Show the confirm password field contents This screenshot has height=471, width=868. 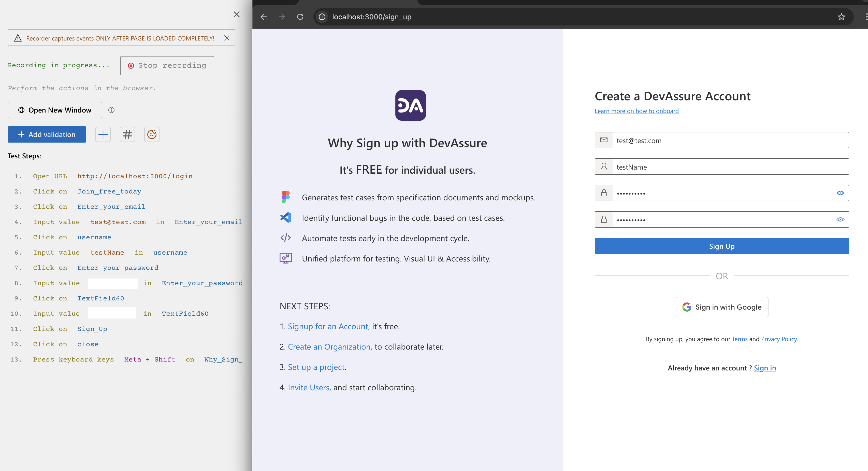coord(840,219)
